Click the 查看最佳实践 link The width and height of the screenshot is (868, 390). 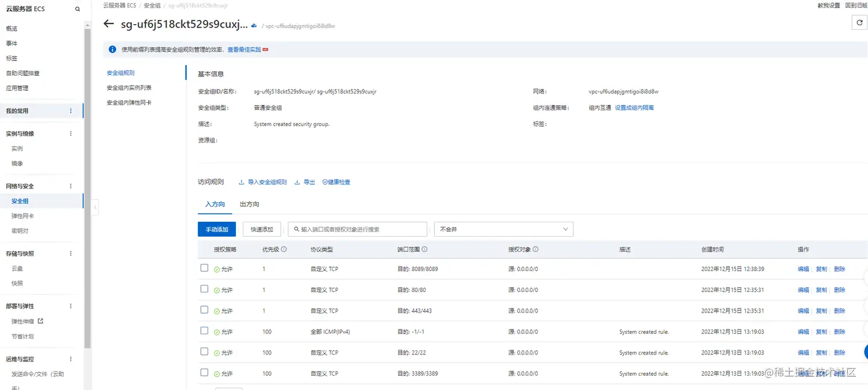coord(244,50)
